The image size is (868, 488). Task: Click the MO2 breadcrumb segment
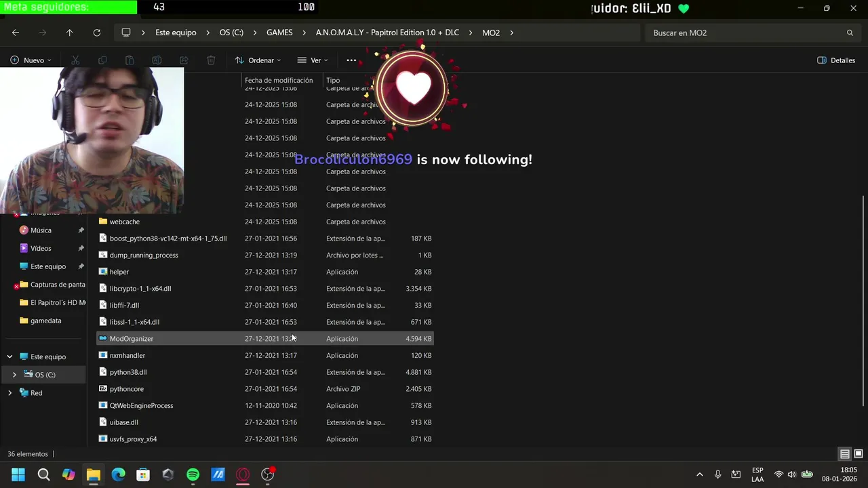(x=491, y=33)
